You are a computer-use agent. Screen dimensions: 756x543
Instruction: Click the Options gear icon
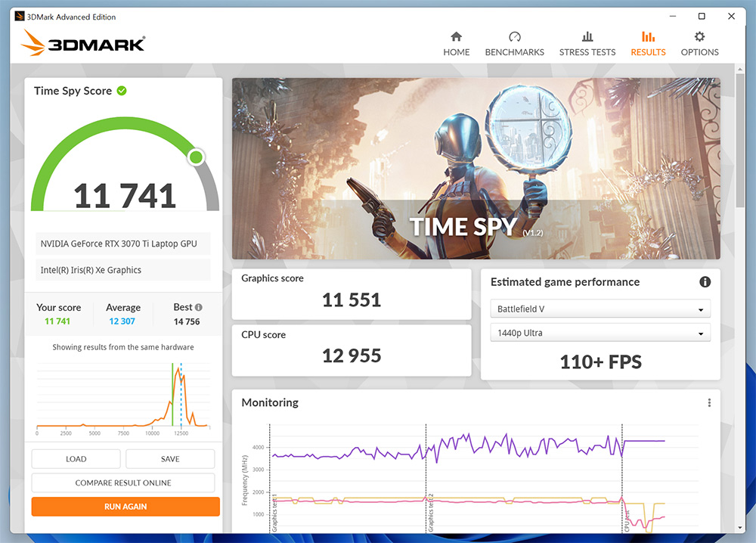tap(699, 36)
